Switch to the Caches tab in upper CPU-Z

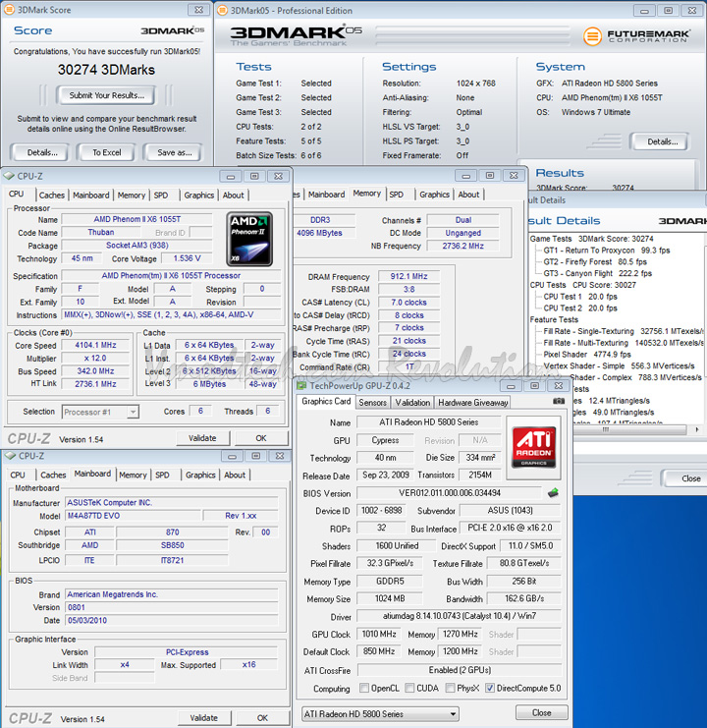pyautogui.click(x=52, y=195)
